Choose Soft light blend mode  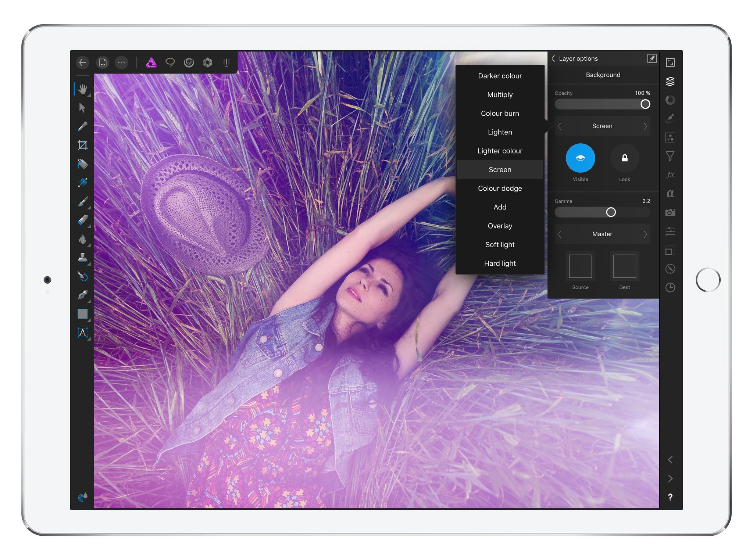500,244
